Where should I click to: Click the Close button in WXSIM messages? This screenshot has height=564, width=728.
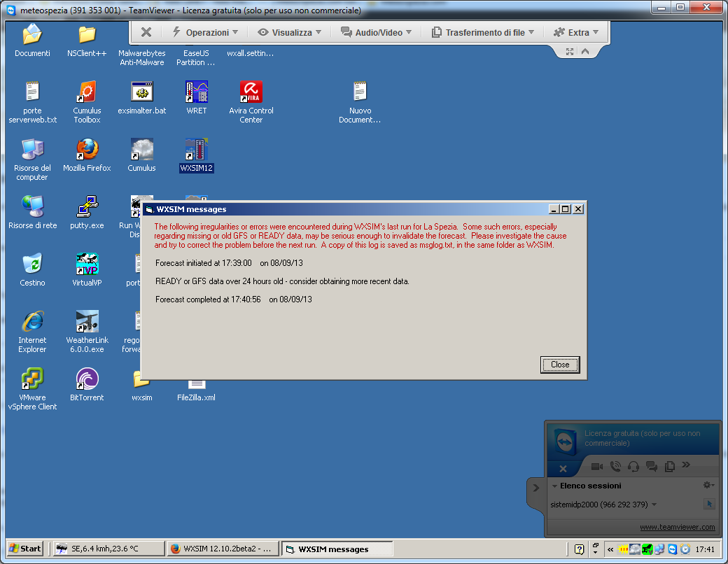(560, 365)
